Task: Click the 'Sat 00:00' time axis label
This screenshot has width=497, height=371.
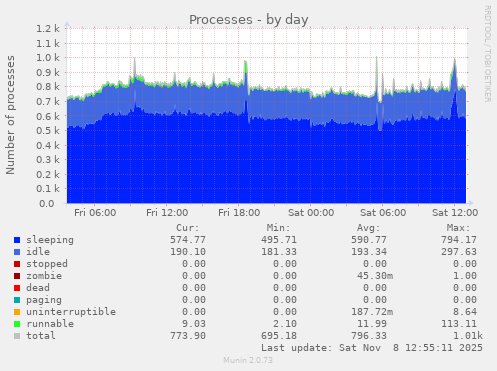Action: [311, 213]
